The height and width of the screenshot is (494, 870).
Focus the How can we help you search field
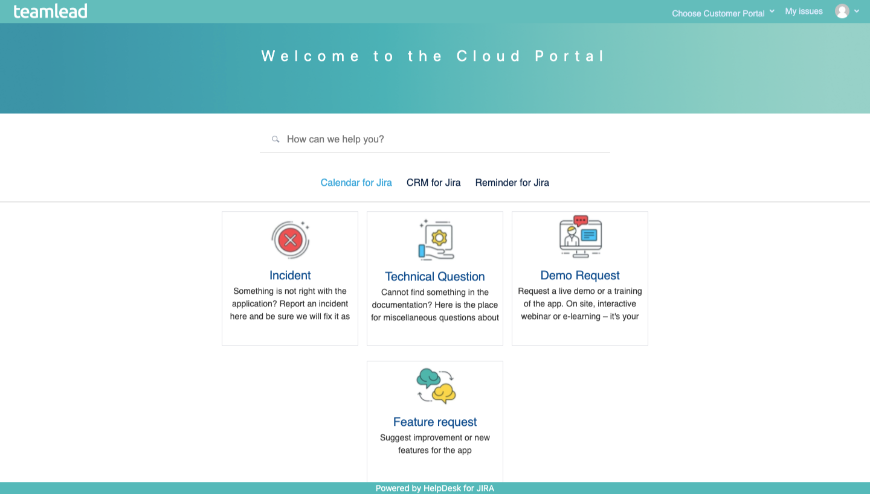[434, 139]
